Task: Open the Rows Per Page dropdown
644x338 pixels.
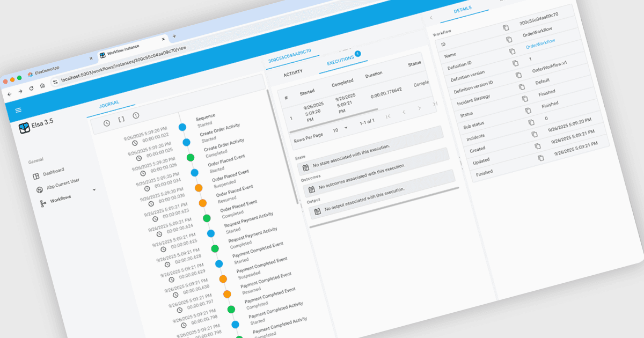Action: pyautogui.click(x=340, y=129)
